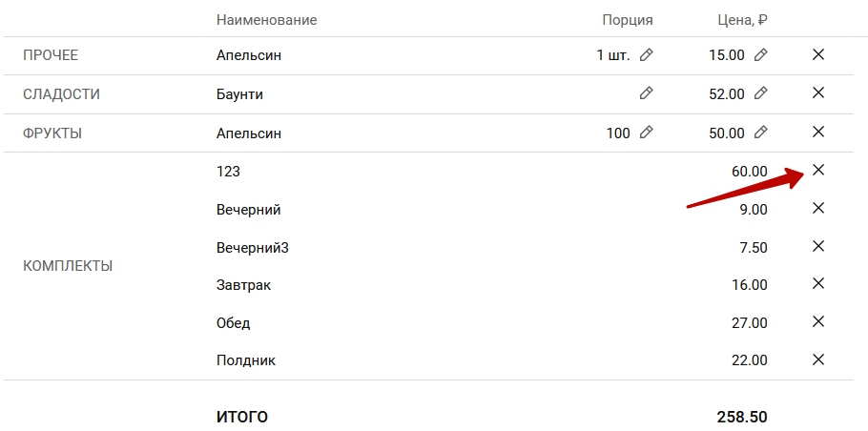Edit the price 52.00 pencil icon

click(760, 93)
